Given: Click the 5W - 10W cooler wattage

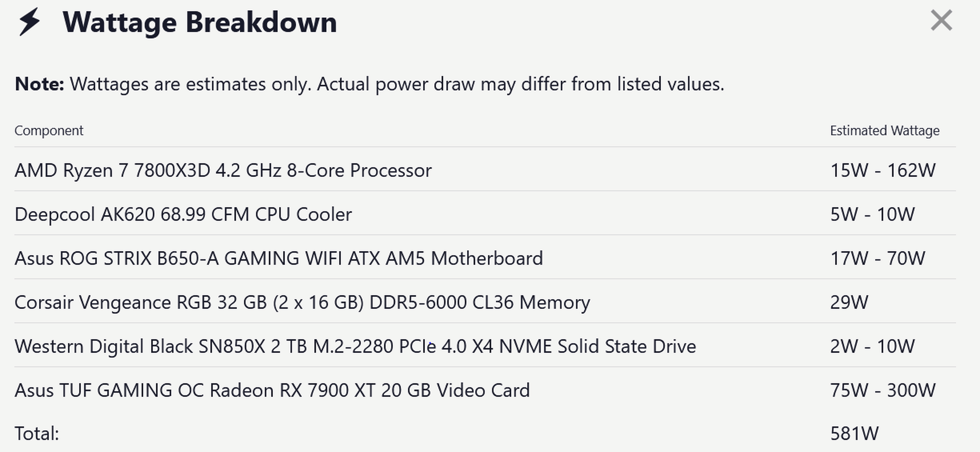Looking at the screenshot, I should click(x=872, y=214).
